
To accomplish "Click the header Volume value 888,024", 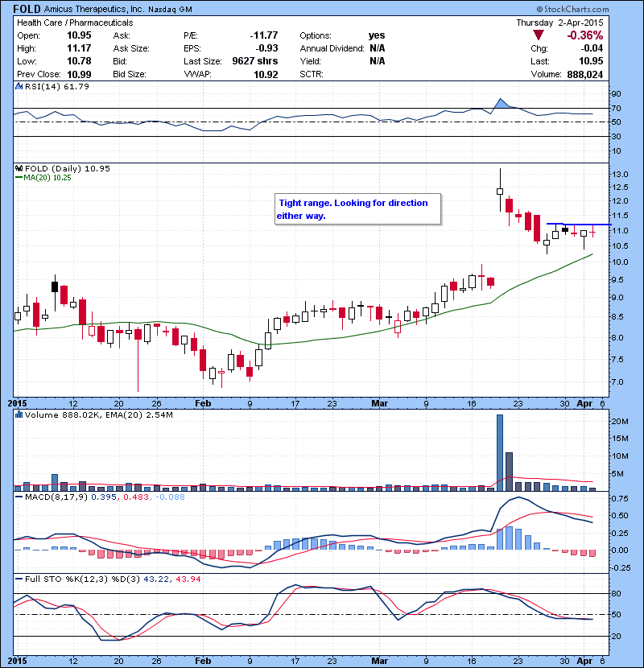I will [x=584, y=74].
